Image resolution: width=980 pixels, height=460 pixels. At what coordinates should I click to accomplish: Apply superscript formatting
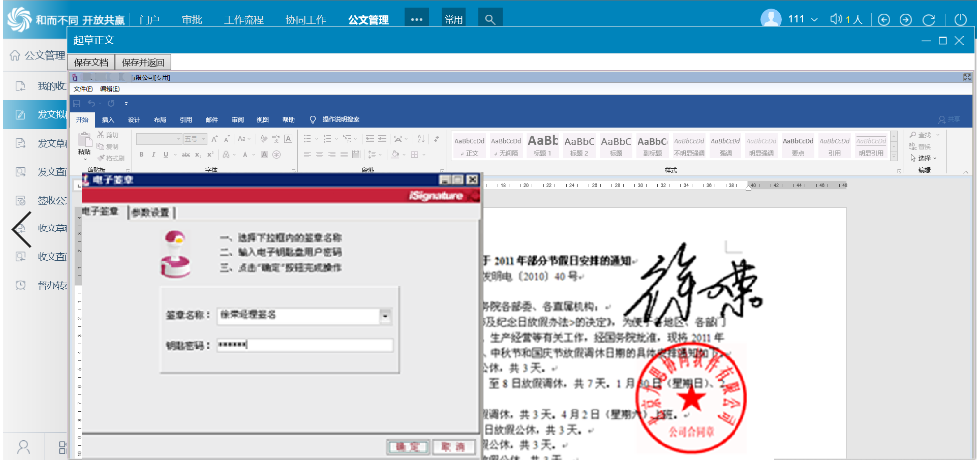210,155
